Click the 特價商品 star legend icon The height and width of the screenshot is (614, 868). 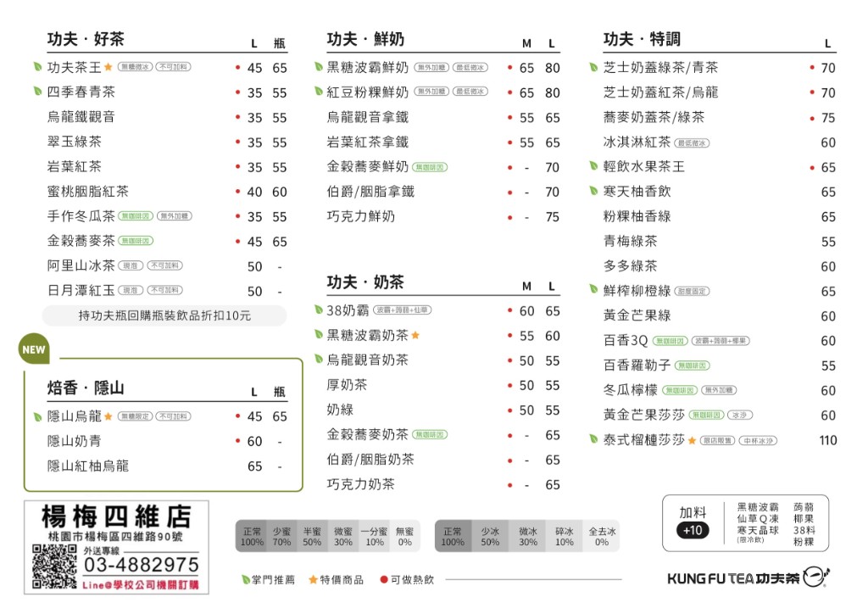[x=313, y=579]
